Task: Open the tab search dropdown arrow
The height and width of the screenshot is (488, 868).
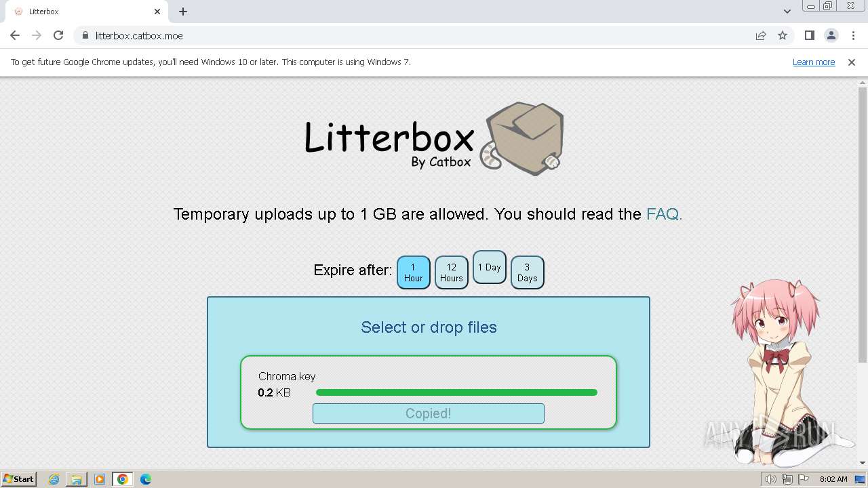Action: 787,12
